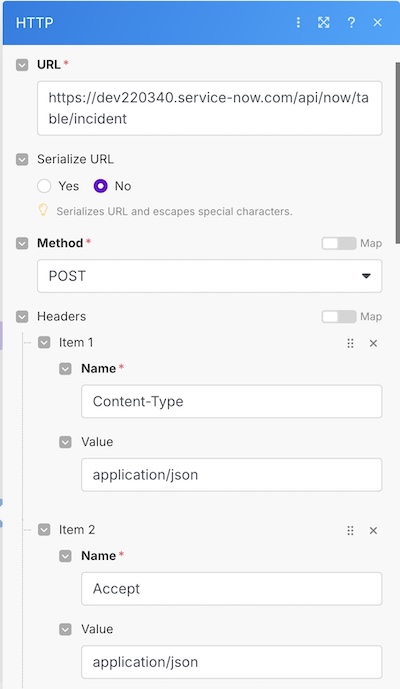Click the URL input field

(210, 108)
